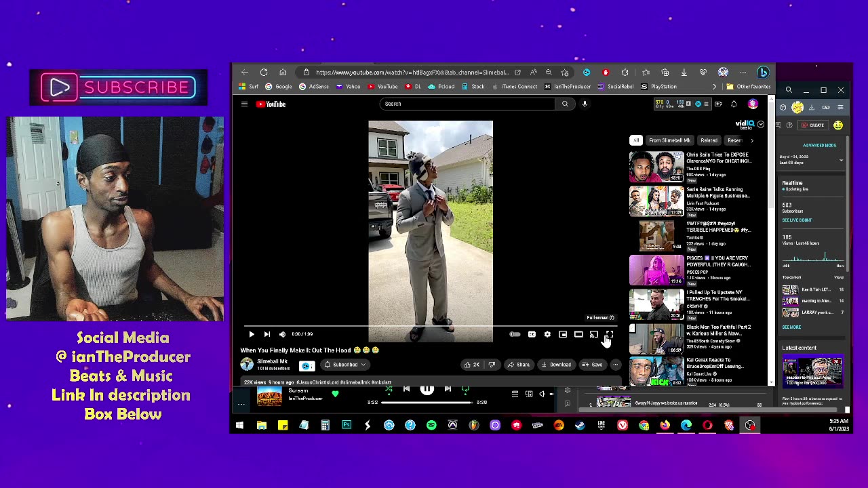Open the PISCES YOU ARE VERY POWERFUL video

(718, 262)
